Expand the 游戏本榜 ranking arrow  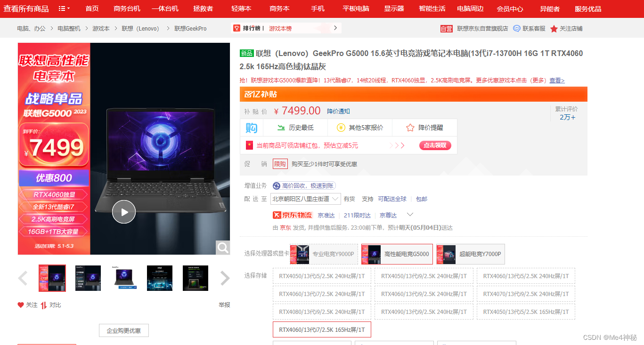[335, 28]
